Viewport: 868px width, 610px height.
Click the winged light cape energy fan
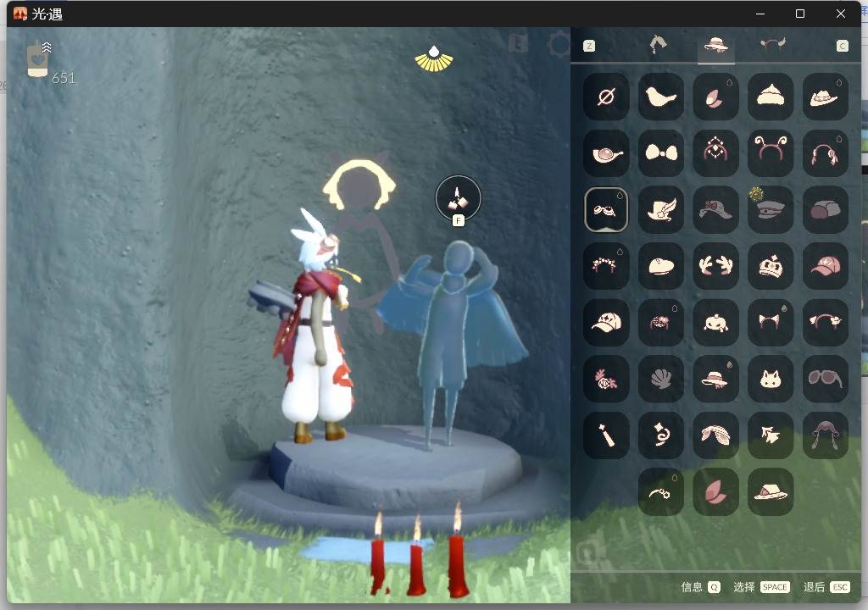coord(434,59)
